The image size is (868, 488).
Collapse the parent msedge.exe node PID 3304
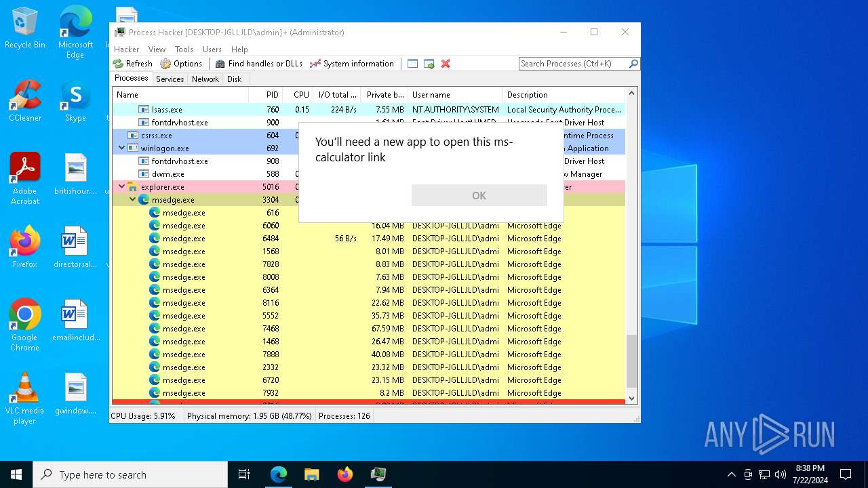(x=132, y=199)
